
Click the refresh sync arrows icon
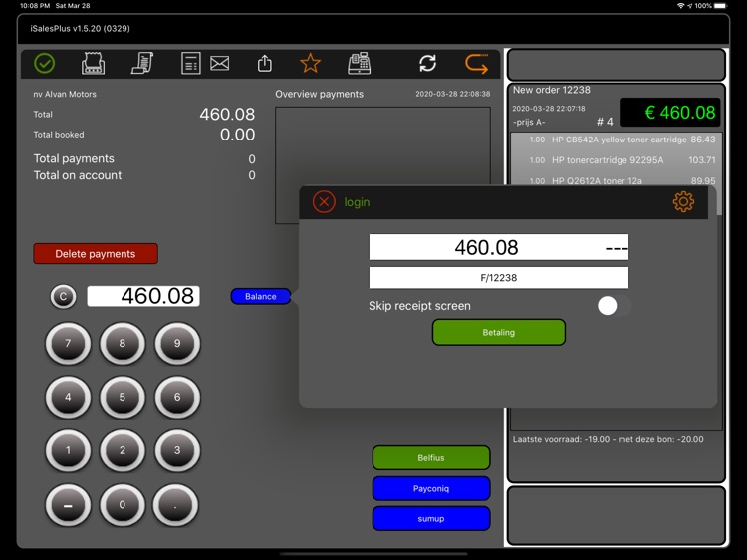428,64
